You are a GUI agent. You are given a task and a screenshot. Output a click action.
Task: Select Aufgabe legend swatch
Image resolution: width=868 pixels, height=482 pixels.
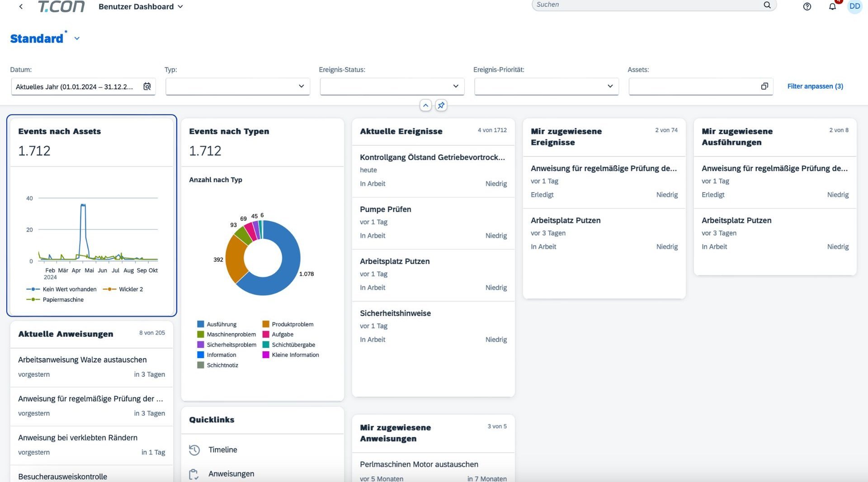click(266, 335)
